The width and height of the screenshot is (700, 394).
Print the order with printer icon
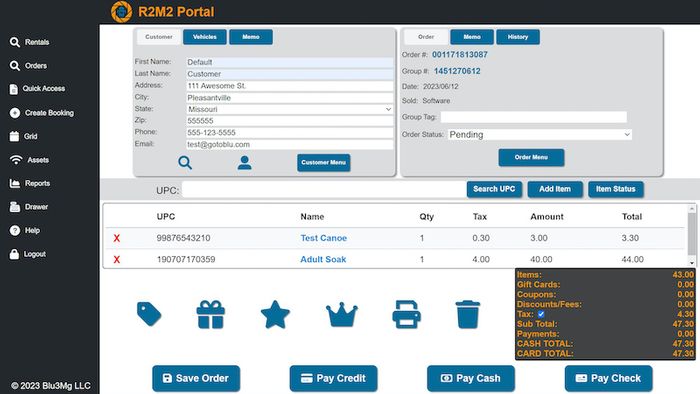[406, 315]
